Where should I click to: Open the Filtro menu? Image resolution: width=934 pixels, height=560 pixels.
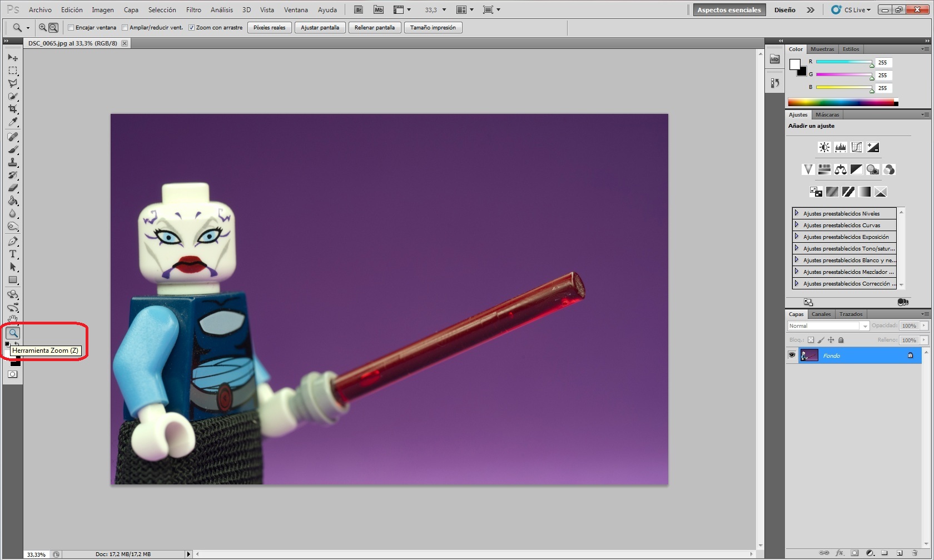(193, 10)
